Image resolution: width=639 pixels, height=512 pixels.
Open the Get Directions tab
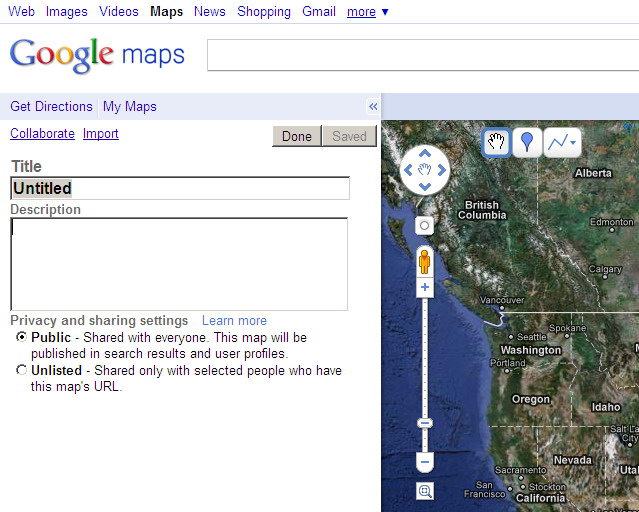(x=51, y=107)
